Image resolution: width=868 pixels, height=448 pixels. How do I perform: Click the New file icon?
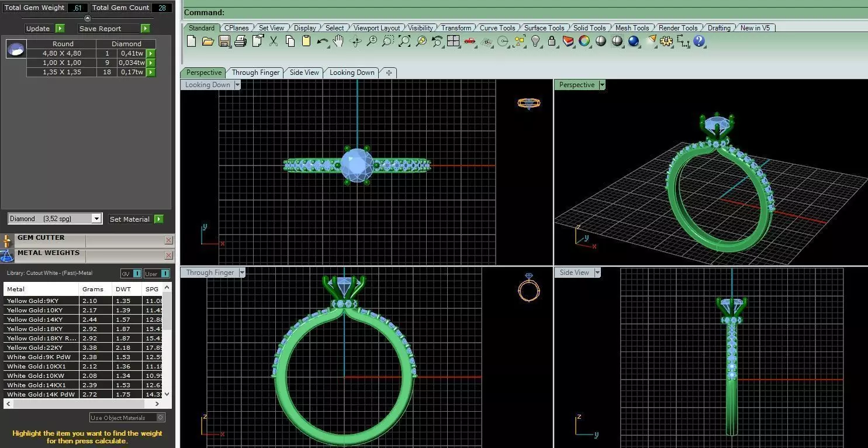point(191,41)
